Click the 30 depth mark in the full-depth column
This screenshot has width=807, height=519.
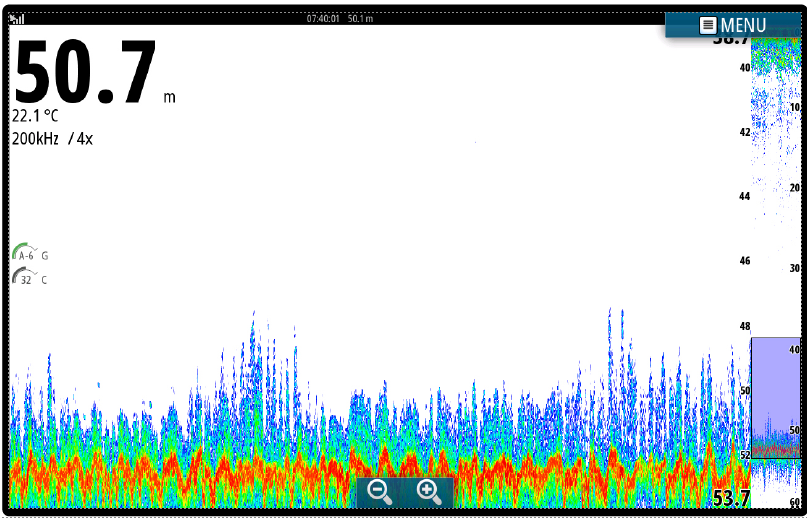point(794,268)
